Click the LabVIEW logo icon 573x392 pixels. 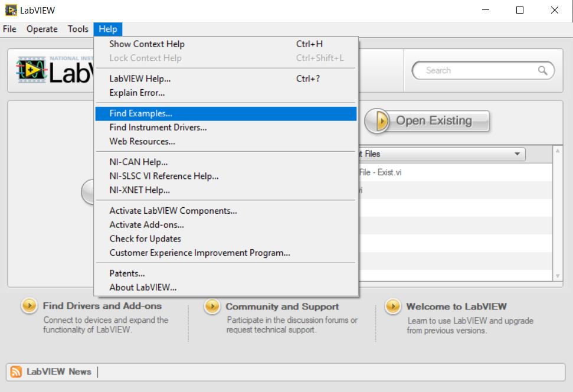coord(32,71)
